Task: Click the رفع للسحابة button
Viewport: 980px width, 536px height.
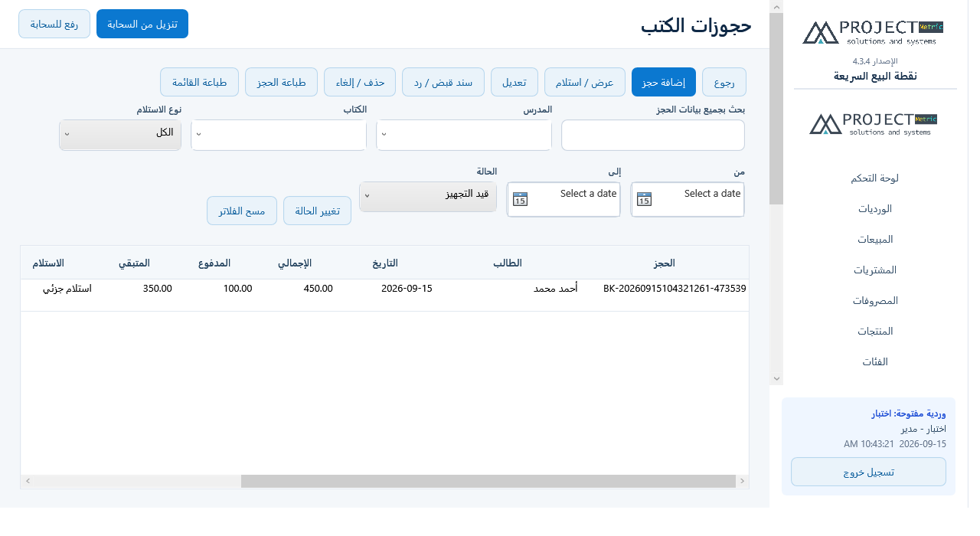Action: [54, 24]
